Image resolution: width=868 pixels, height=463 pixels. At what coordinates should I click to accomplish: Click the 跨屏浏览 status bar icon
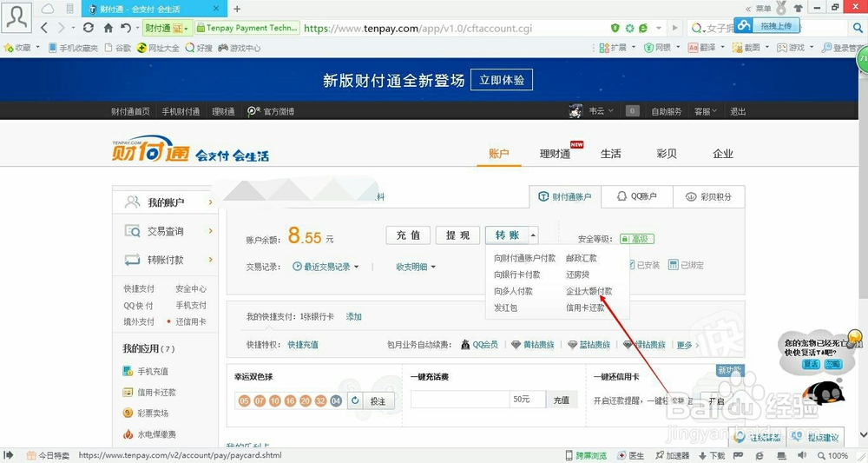click(x=586, y=455)
